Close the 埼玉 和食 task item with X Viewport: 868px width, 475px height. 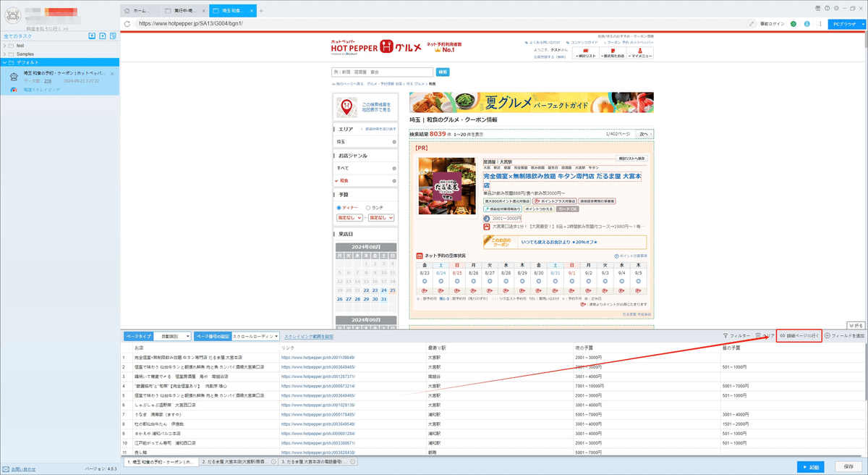tap(112, 74)
